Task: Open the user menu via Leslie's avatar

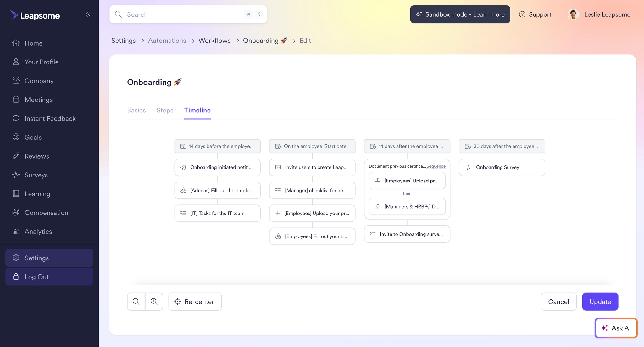Action: click(573, 14)
